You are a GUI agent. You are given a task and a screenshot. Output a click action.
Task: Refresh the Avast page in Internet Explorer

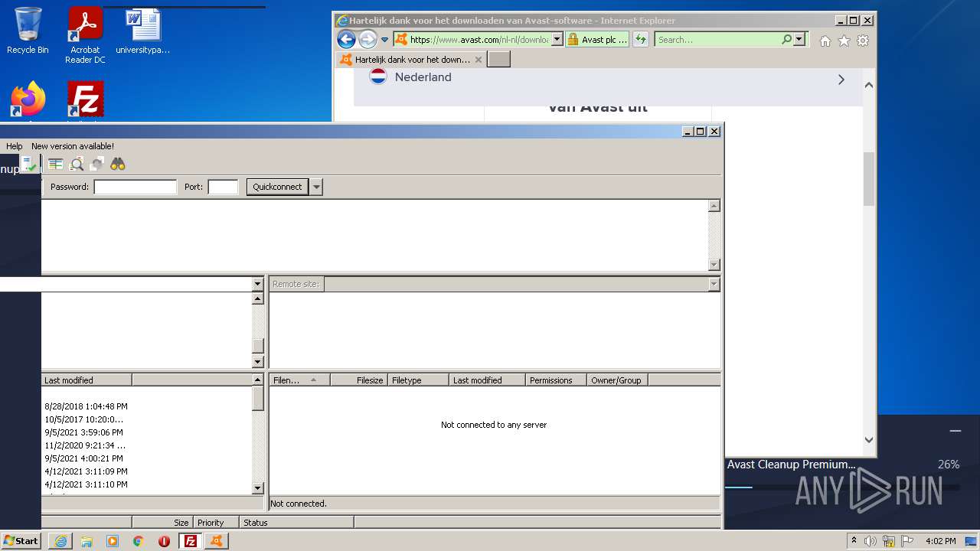click(x=641, y=40)
